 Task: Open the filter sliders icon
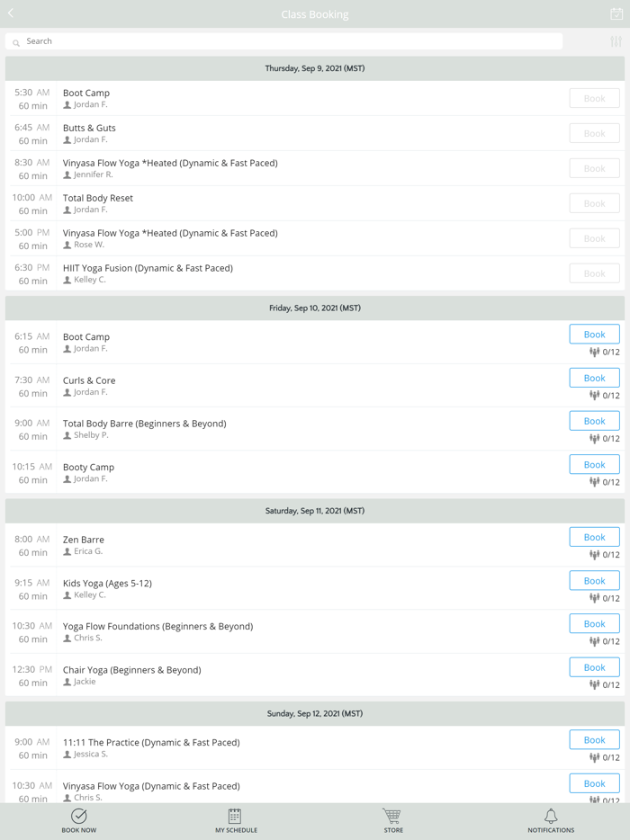pyautogui.click(x=616, y=41)
